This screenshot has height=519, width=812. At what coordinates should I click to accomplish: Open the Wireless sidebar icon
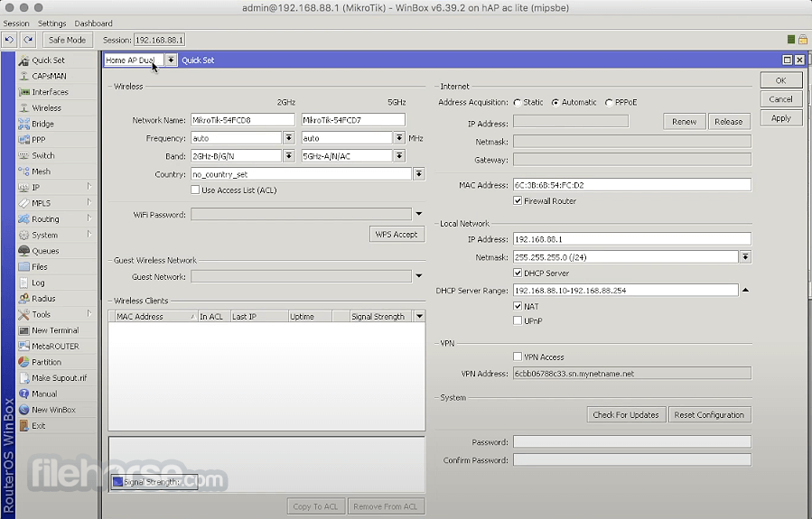point(23,108)
